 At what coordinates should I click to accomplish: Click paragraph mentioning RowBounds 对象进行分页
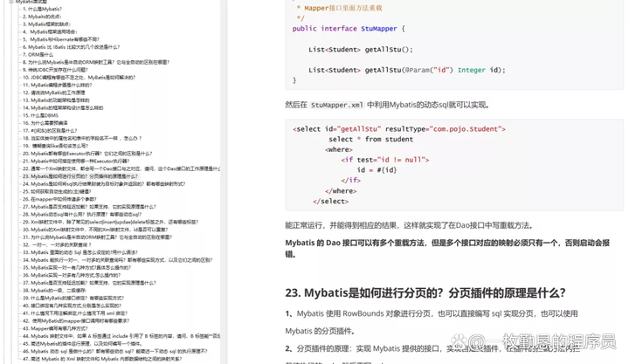(432, 322)
